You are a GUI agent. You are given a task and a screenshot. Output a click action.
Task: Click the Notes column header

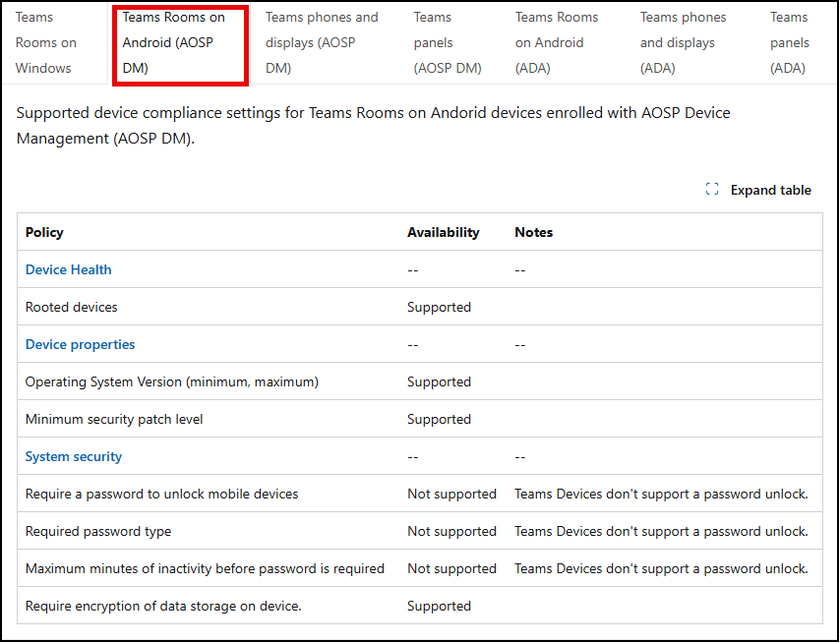[x=533, y=232]
